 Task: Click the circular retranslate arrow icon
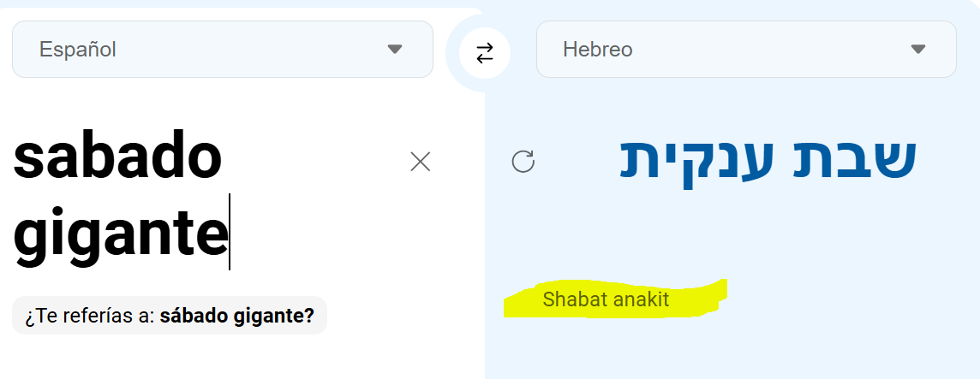(523, 161)
